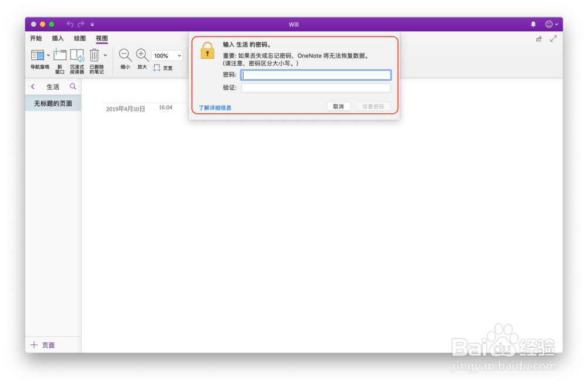Open the 100% zoom level combo box

point(167,55)
